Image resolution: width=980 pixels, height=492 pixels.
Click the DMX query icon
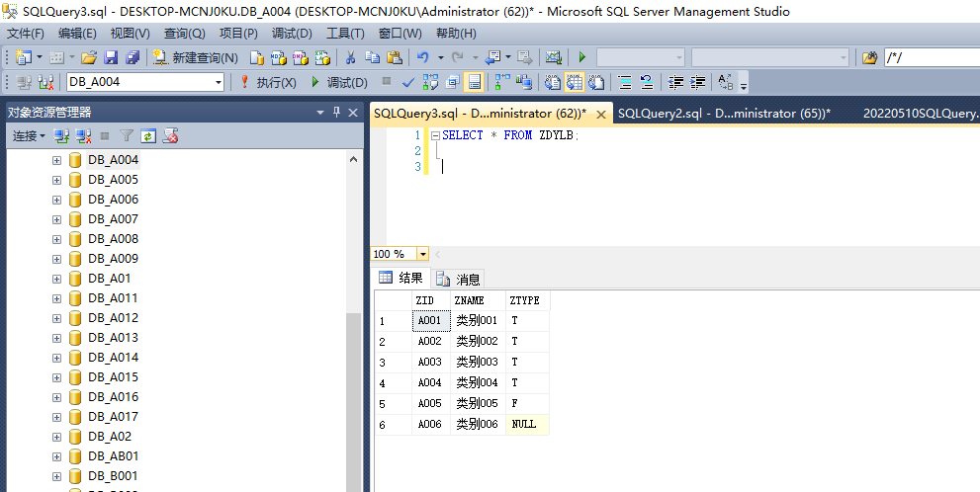[301, 57]
